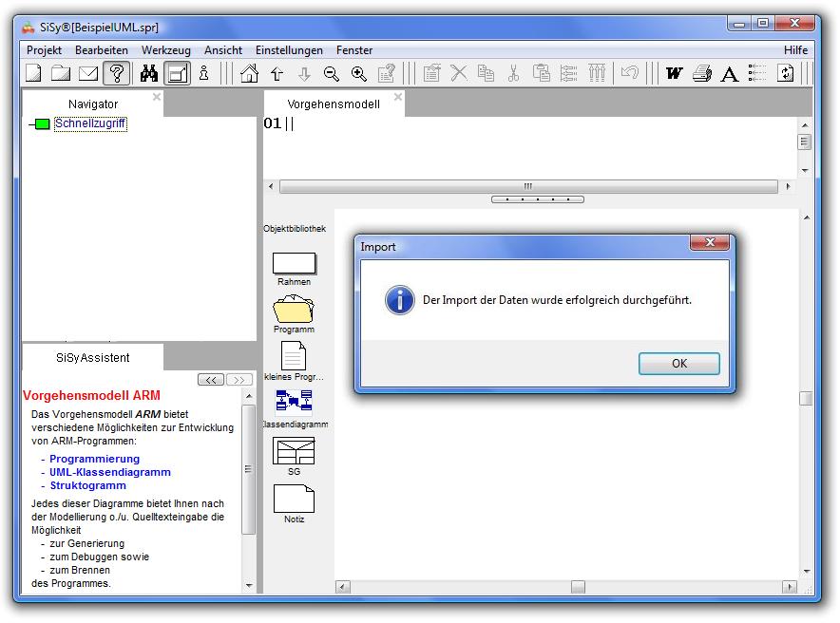Viewport: 840px width, 623px height.
Task: Open the Struktogramm link
Action: pos(87,485)
